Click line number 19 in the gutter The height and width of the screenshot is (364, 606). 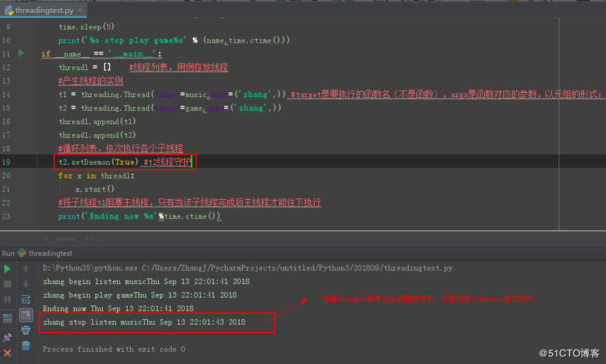coord(6,162)
